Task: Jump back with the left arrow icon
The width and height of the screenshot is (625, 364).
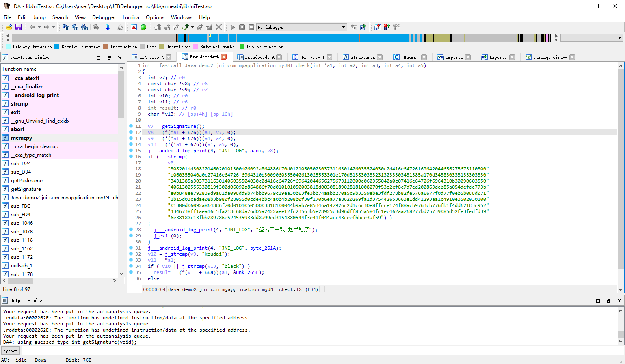Action: (x=32, y=27)
